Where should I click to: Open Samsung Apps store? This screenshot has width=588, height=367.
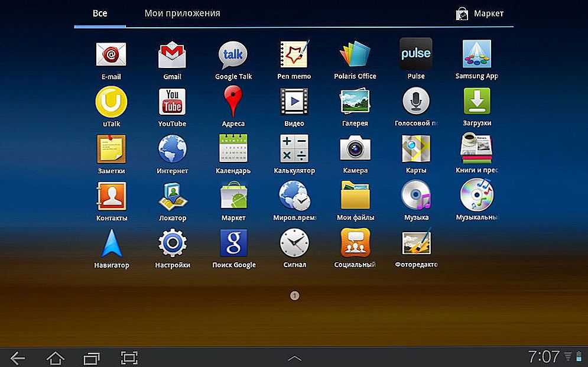click(477, 54)
